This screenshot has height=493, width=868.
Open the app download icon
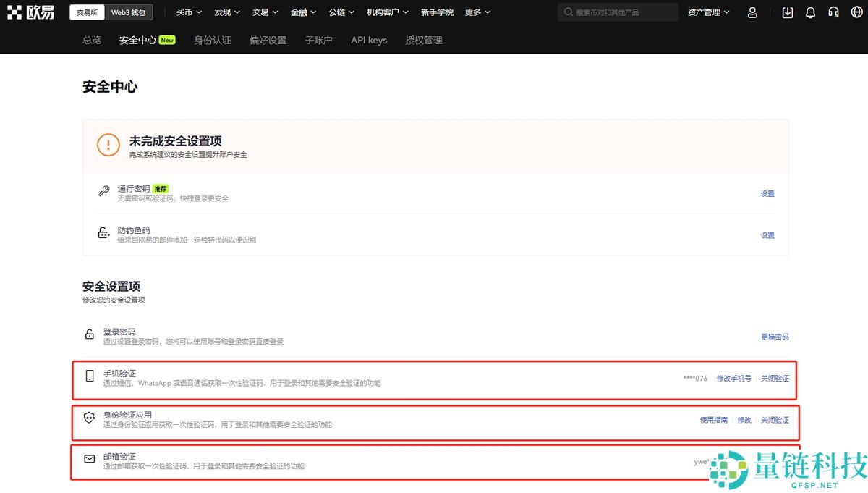[788, 12]
